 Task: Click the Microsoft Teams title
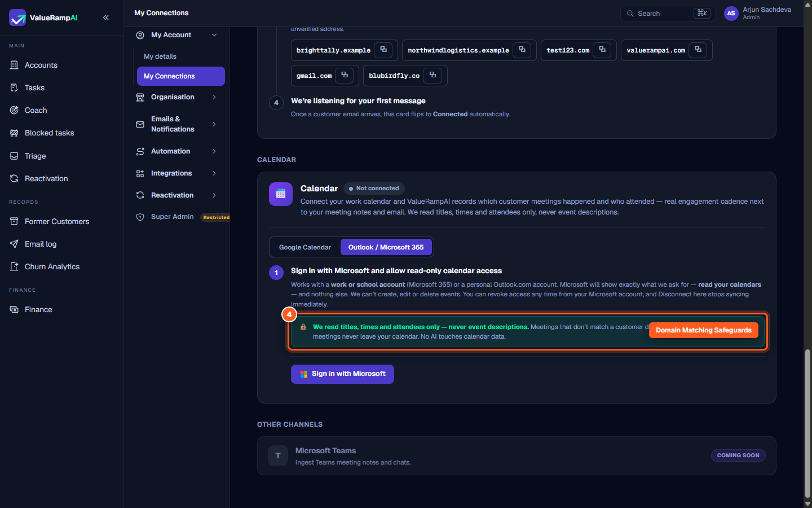click(325, 450)
